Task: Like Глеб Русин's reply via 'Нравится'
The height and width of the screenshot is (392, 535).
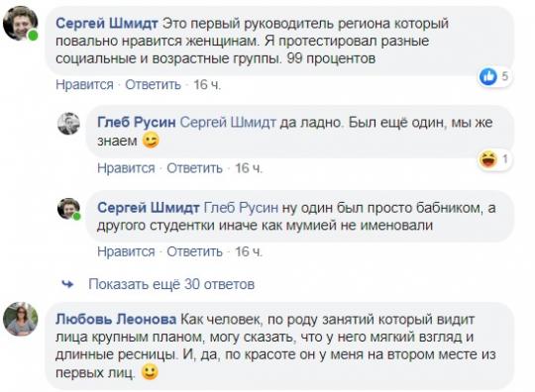Action: (126, 167)
